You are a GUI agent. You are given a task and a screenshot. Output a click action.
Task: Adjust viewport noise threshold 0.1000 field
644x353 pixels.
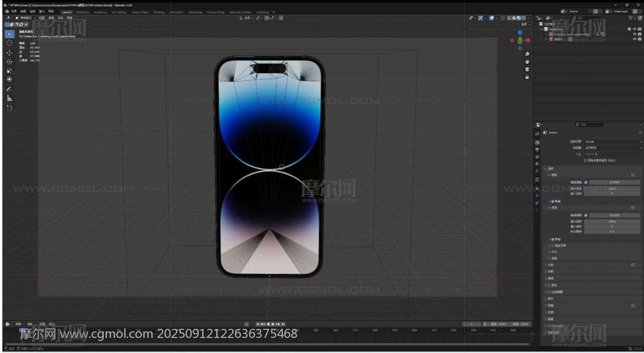(615, 182)
